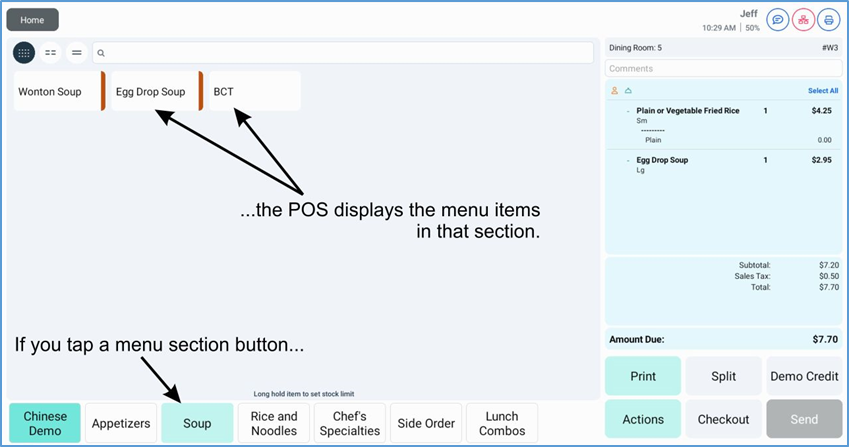Open the pink cash drawer icon

click(804, 20)
